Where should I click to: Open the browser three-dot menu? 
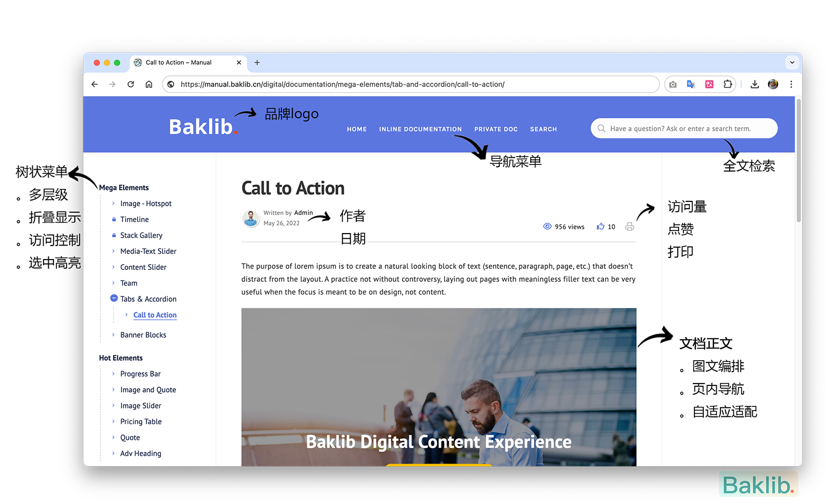791,84
